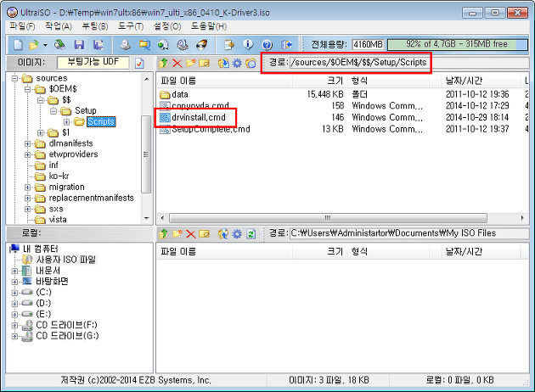The height and width of the screenshot is (392, 535).
Task: Collapse the Setup folder node
Action: pyautogui.click(x=53, y=111)
